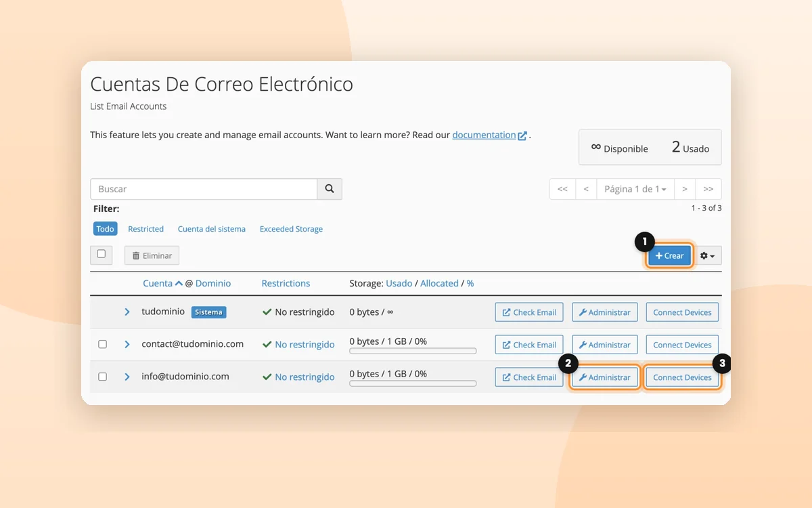The width and height of the screenshot is (812, 508).
Task: Click the "0 bytes / ∞" storage text
Action: [371, 312]
